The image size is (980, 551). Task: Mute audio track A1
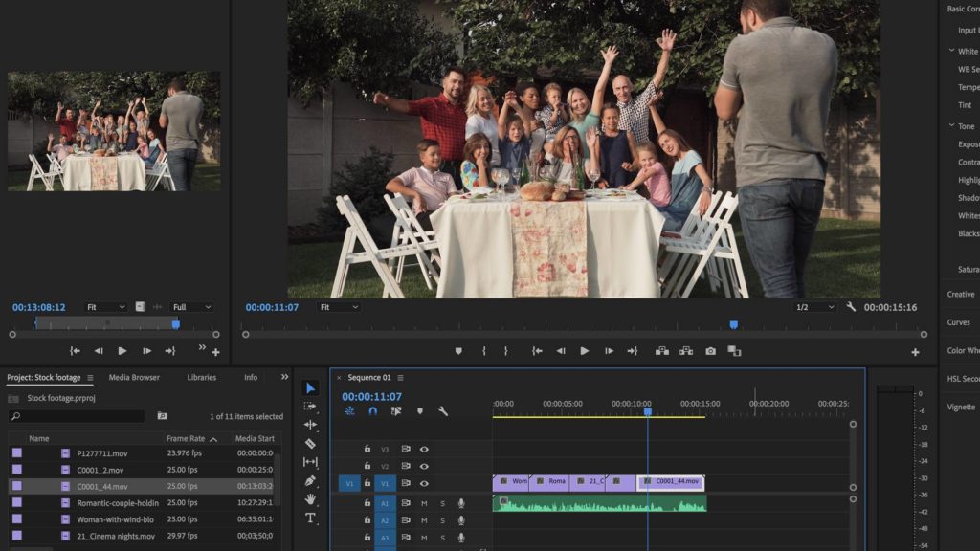point(424,503)
